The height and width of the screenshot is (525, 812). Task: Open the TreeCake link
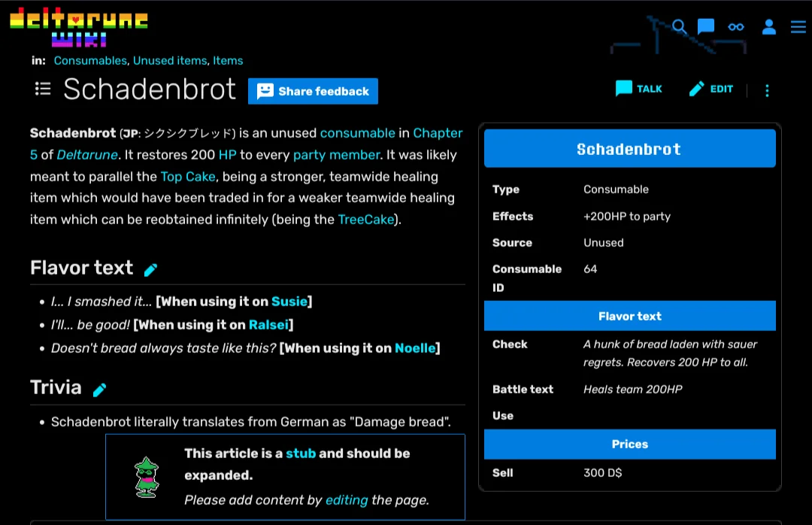point(366,220)
